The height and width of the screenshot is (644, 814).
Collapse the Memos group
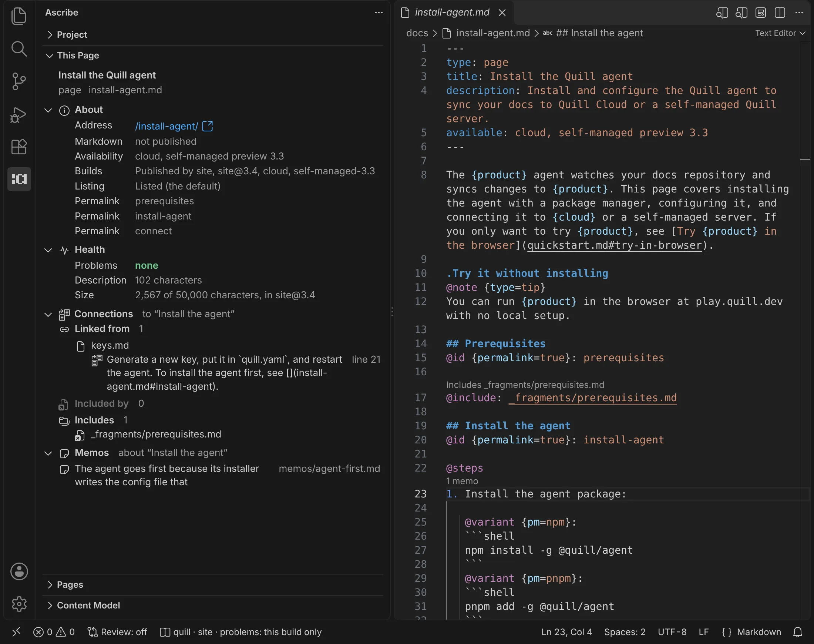pyautogui.click(x=48, y=453)
